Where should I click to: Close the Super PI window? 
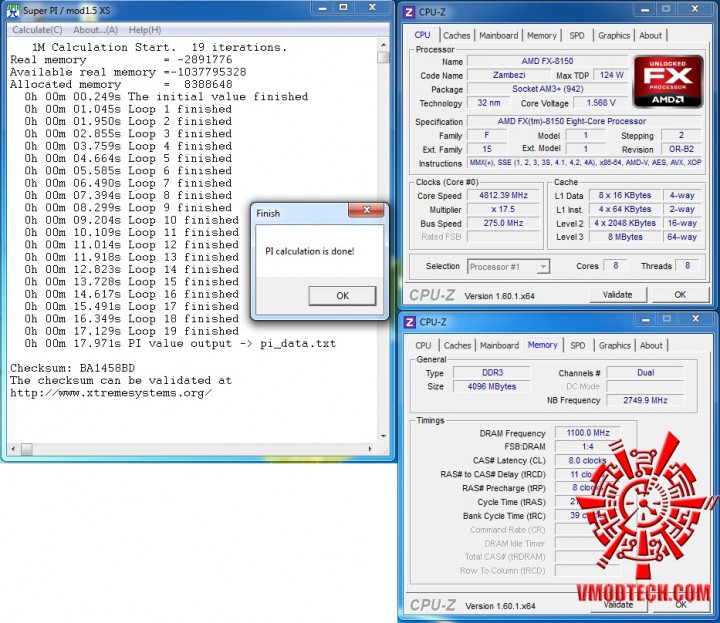pyautogui.click(x=372, y=8)
